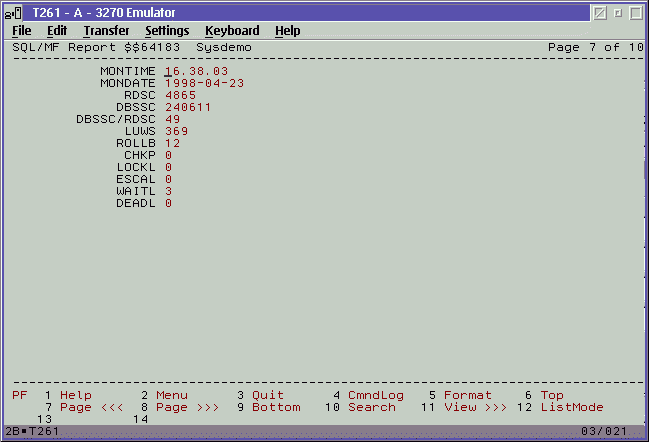
Task: Click the LUWS field label
Action: [140, 131]
